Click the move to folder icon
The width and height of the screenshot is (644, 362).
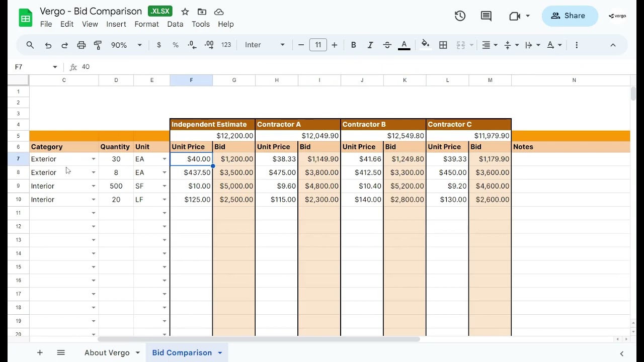click(202, 12)
